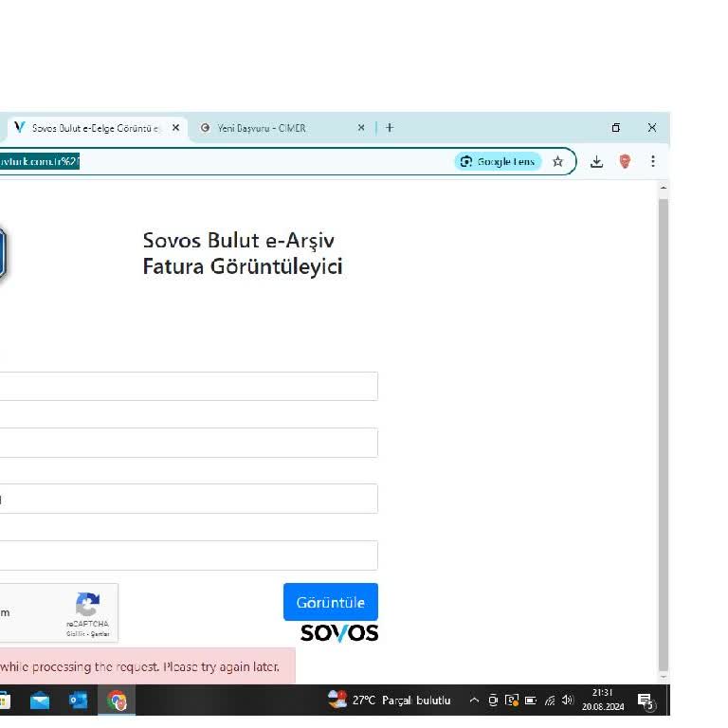Image resolution: width=728 pixels, height=728 pixels.
Task: Restore down the browser window
Action: pos(615,128)
